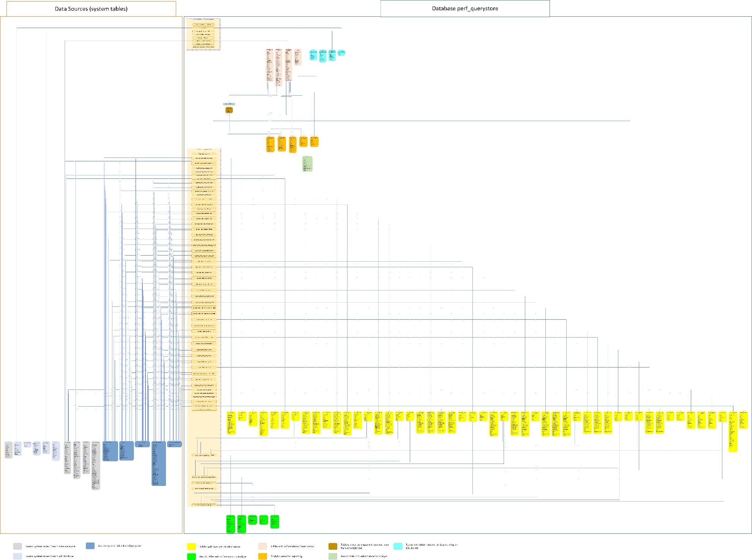The height and width of the screenshot is (560, 752).
Task: Click the first procedure button in the top yellow box
Action: (x=204, y=24)
